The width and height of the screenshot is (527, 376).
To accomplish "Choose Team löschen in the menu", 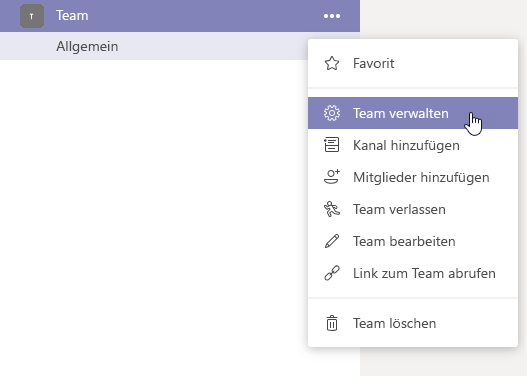I will (413, 323).
